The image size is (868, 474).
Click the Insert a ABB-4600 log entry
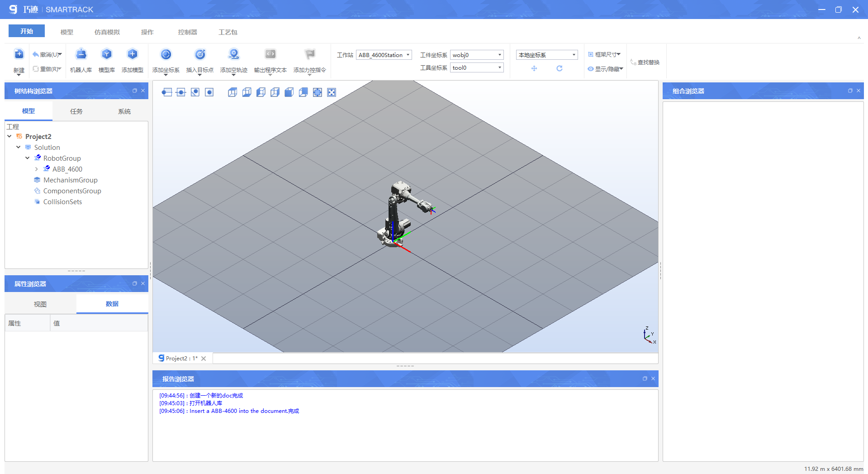[229, 411]
